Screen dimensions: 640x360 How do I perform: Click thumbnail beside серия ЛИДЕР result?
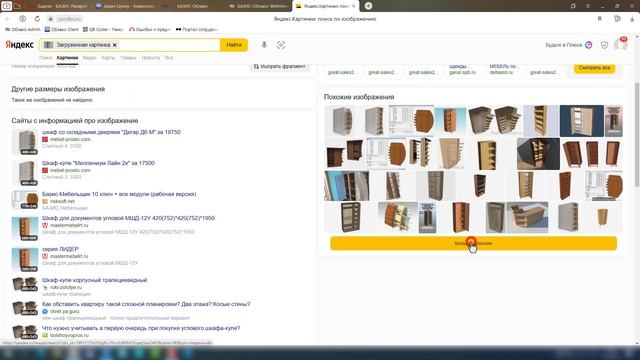coord(24,260)
